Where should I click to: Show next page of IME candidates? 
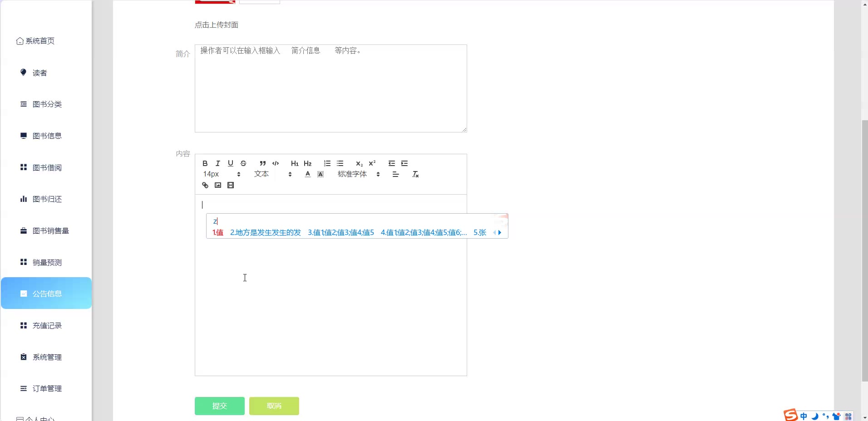(500, 233)
